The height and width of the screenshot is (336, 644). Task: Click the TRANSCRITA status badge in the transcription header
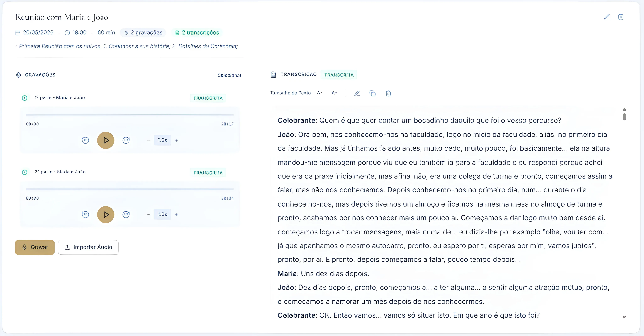pyautogui.click(x=339, y=75)
